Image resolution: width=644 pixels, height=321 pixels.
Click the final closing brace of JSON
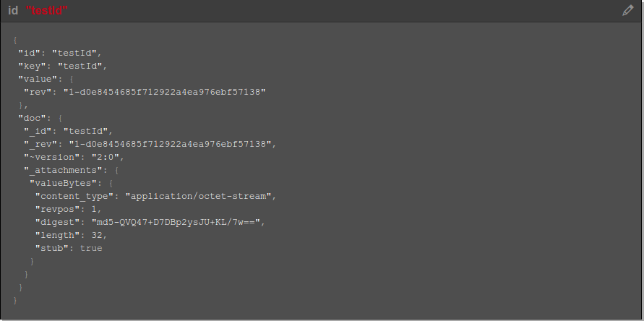click(x=15, y=300)
